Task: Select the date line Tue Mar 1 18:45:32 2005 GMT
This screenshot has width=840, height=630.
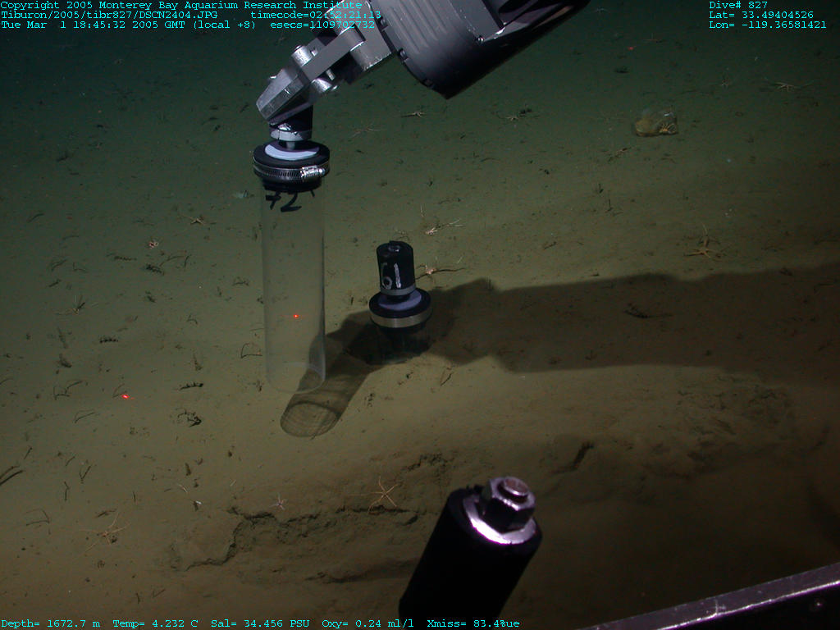Action: tap(94, 25)
